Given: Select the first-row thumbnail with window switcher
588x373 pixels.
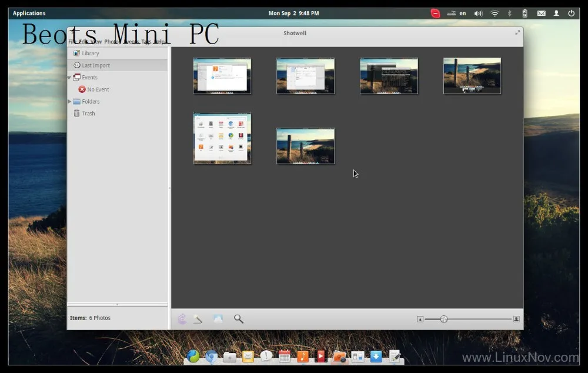Looking at the screenshot, I should pyautogui.click(x=472, y=76).
